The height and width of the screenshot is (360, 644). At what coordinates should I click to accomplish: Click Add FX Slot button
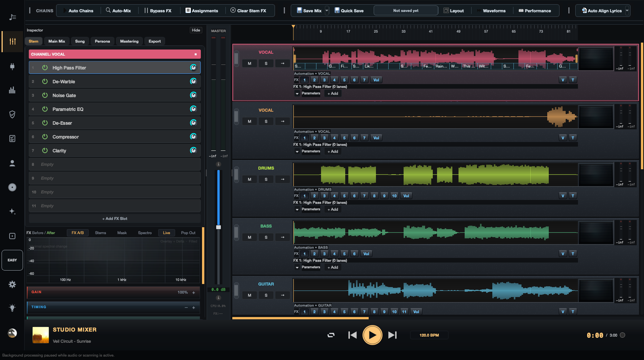tap(114, 218)
